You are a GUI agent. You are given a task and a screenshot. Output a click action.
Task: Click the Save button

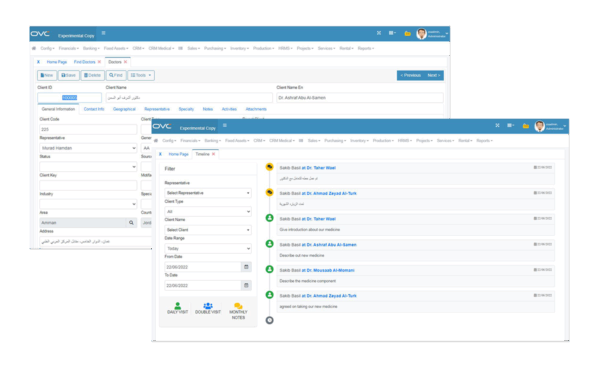click(x=68, y=75)
